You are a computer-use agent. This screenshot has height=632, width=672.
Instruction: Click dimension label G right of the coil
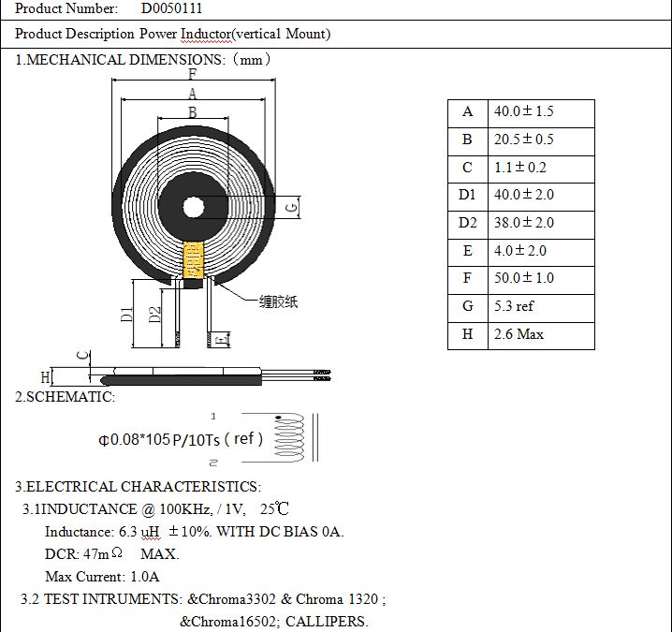[291, 206]
